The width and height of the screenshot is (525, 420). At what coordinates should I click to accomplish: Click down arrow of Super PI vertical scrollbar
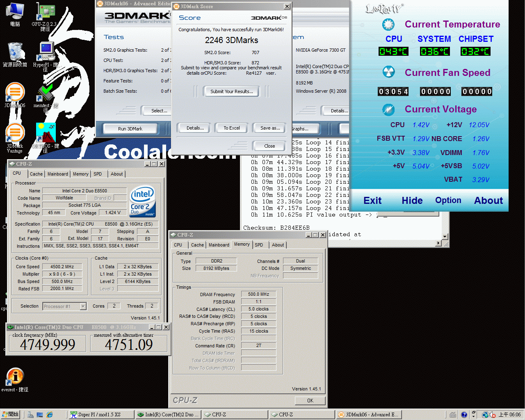(445, 237)
